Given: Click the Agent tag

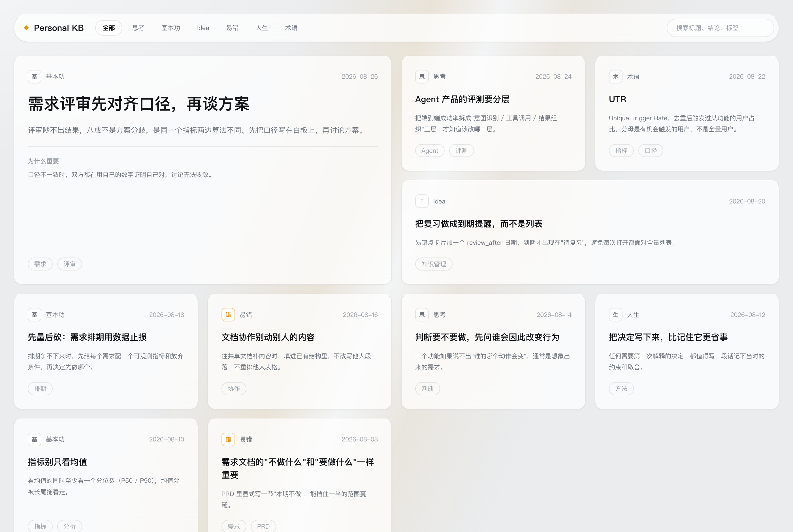Looking at the screenshot, I should coord(430,151).
